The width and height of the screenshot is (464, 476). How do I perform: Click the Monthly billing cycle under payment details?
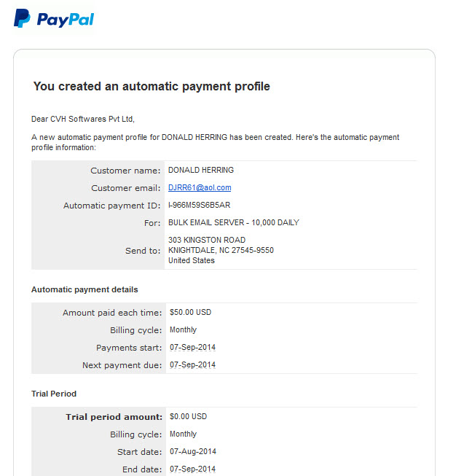[183, 329]
